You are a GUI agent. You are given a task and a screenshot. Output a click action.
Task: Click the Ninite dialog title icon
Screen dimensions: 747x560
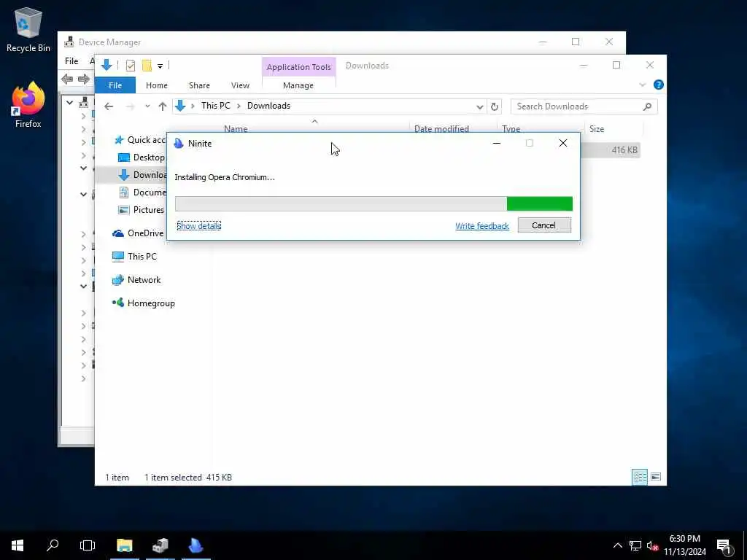[x=179, y=144]
